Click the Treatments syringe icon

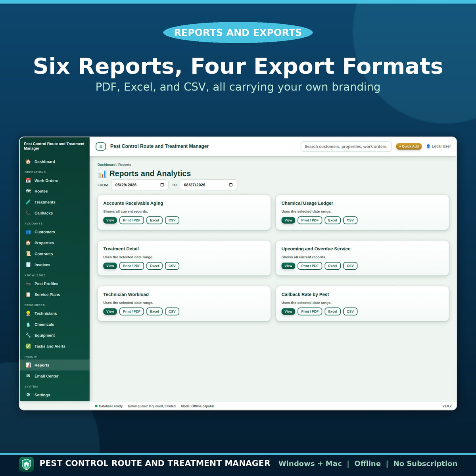pyautogui.click(x=28, y=202)
